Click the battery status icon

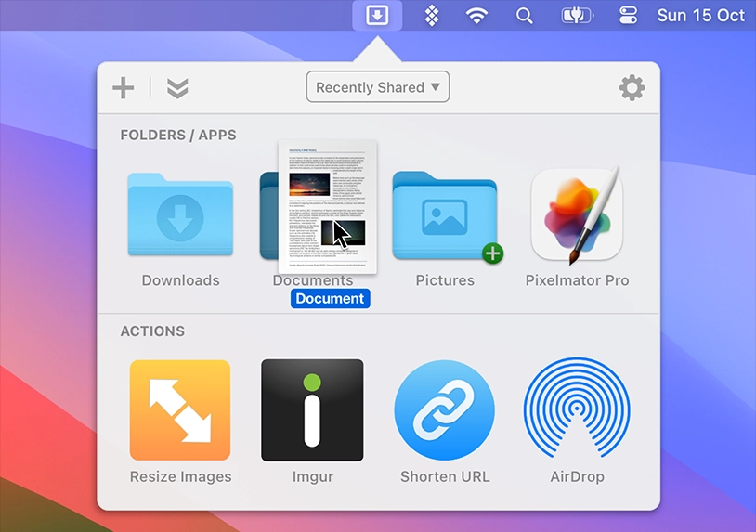pyautogui.click(x=577, y=16)
